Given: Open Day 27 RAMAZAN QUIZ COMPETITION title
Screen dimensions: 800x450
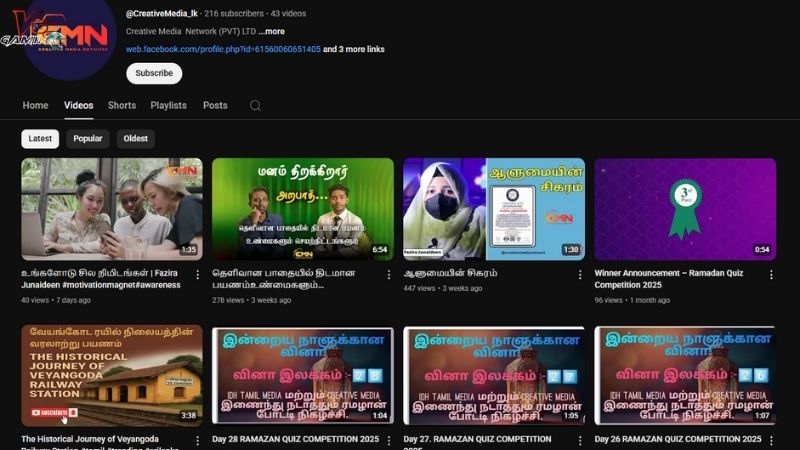Looking at the screenshot, I should (x=477, y=442).
